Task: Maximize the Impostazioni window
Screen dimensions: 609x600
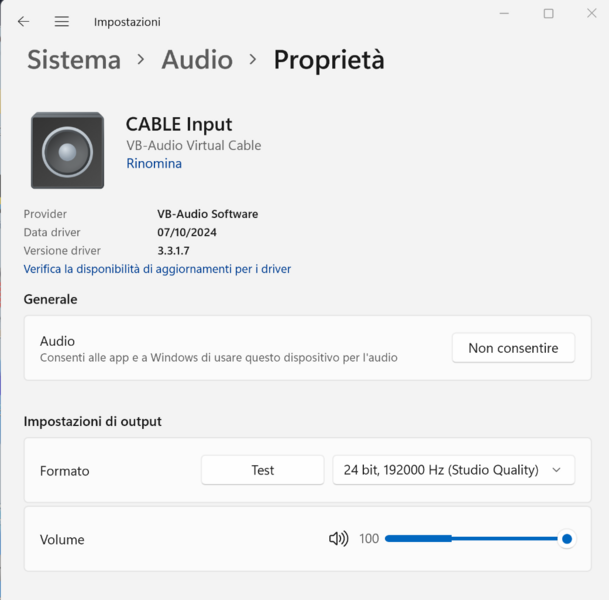Action: pyautogui.click(x=549, y=13)
